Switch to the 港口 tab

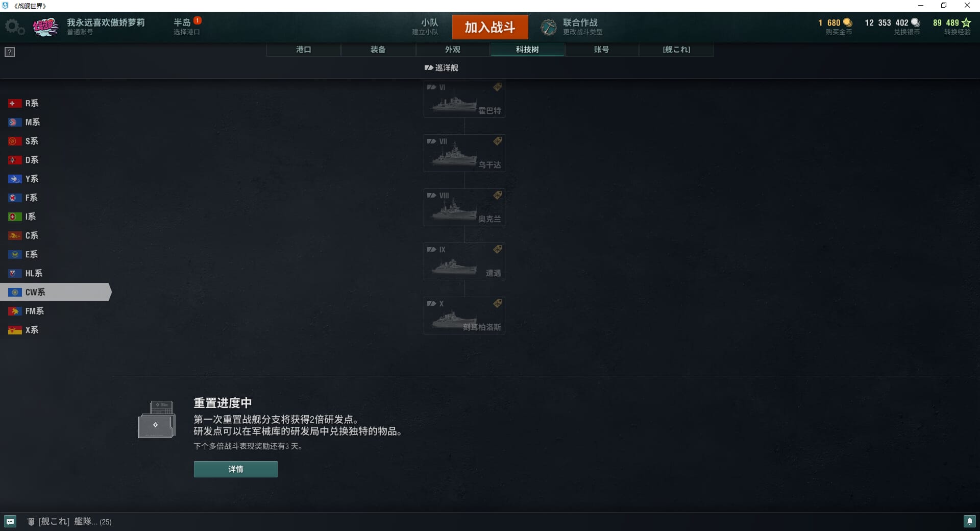pos(304,50)
